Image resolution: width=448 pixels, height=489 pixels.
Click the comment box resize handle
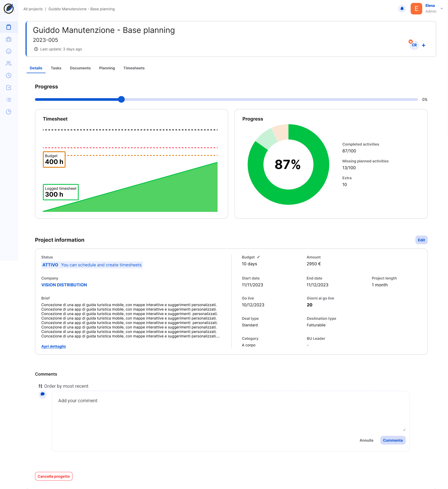pos(404,430)
